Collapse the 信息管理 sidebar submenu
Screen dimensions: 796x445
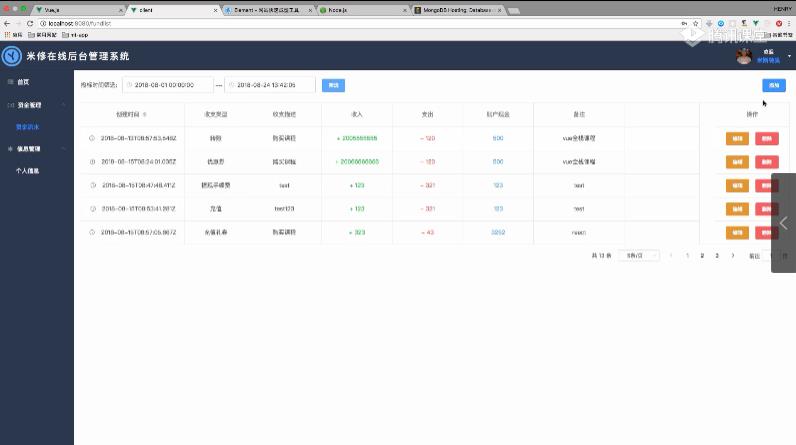click(x=64, y=149)
